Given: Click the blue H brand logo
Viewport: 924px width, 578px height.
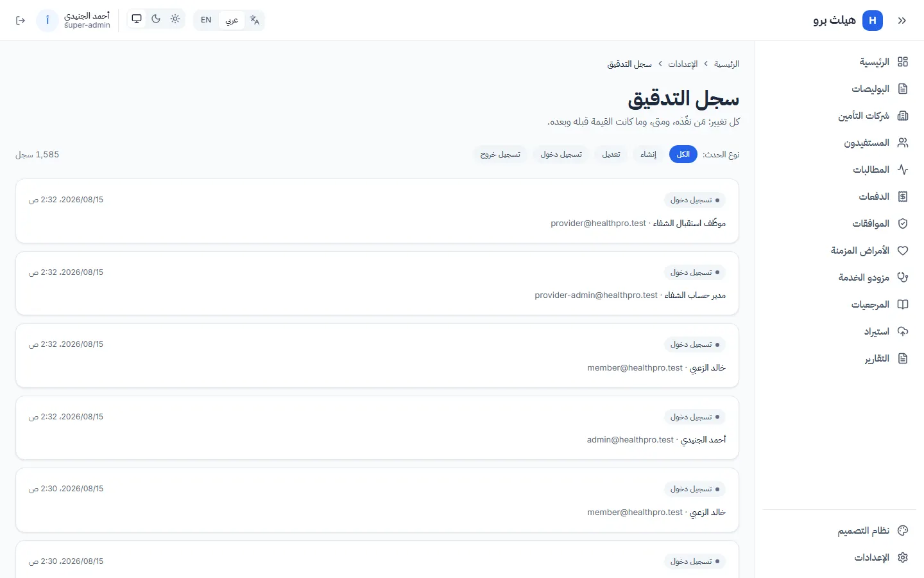Looking at the screenshot, I should pos(873,21).
